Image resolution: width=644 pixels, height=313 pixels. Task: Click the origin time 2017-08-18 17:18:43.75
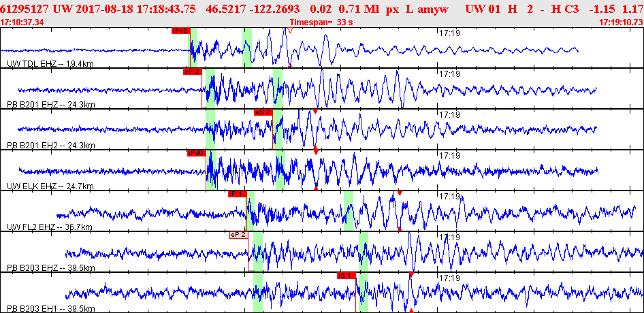tap(136, 9)
